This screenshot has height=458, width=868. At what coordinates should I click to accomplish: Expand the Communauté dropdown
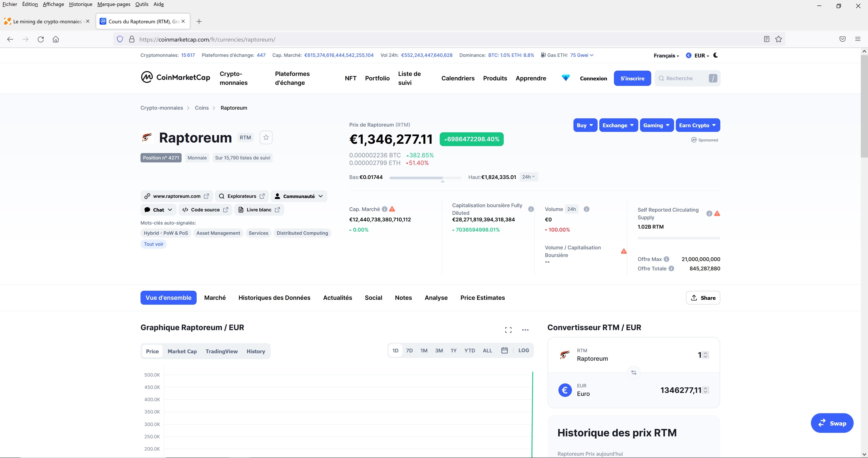point(299,196)
